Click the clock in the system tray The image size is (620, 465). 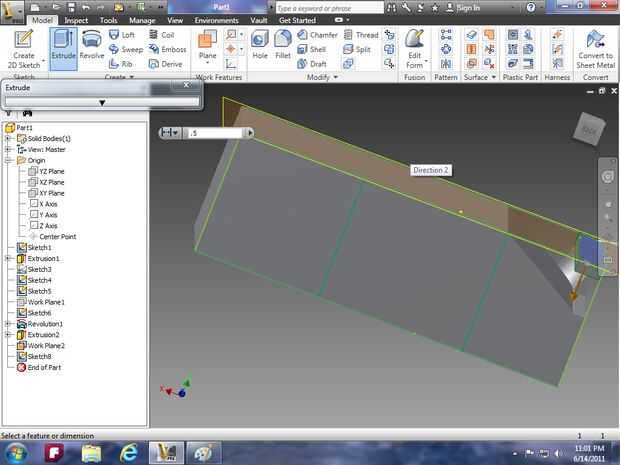[x=589, y=453]
